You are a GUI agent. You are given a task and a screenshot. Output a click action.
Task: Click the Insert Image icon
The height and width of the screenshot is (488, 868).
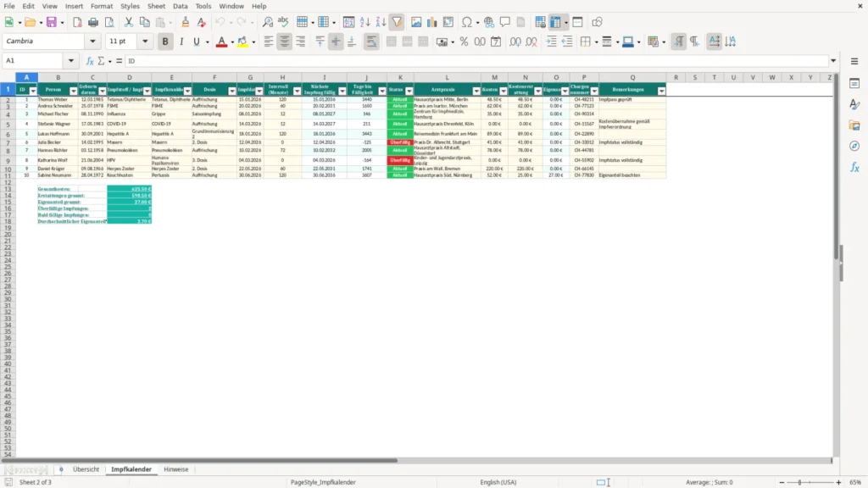416,22
